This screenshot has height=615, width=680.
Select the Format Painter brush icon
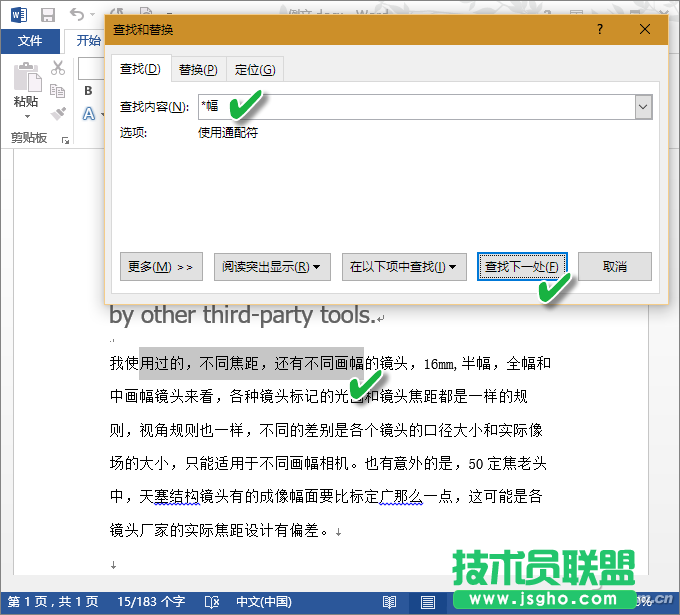pyautogui.click(x=58, y=114)
